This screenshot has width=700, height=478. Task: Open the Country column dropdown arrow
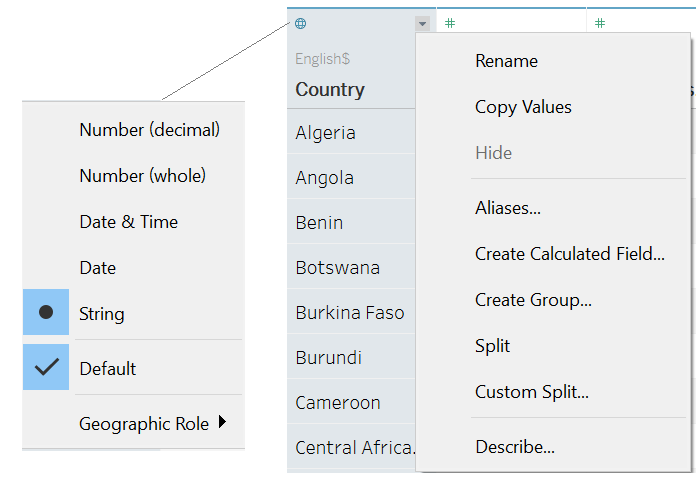coord(423,23)
